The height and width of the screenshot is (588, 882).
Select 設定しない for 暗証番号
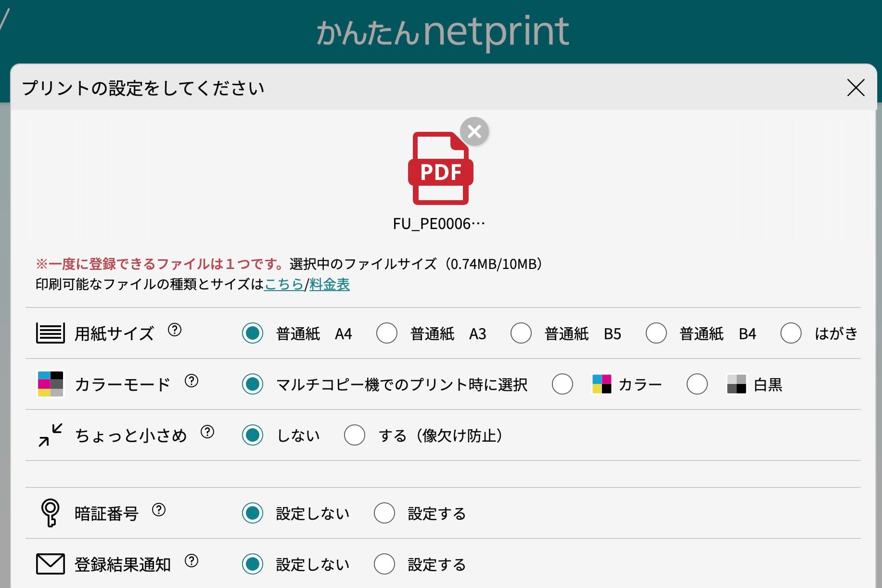[253, 513]
